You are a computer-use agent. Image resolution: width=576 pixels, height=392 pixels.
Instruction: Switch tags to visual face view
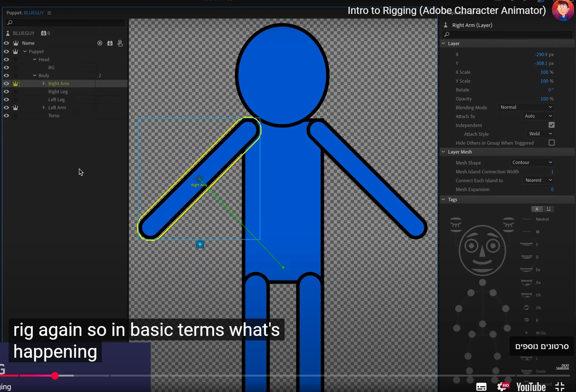click(548, 209)
